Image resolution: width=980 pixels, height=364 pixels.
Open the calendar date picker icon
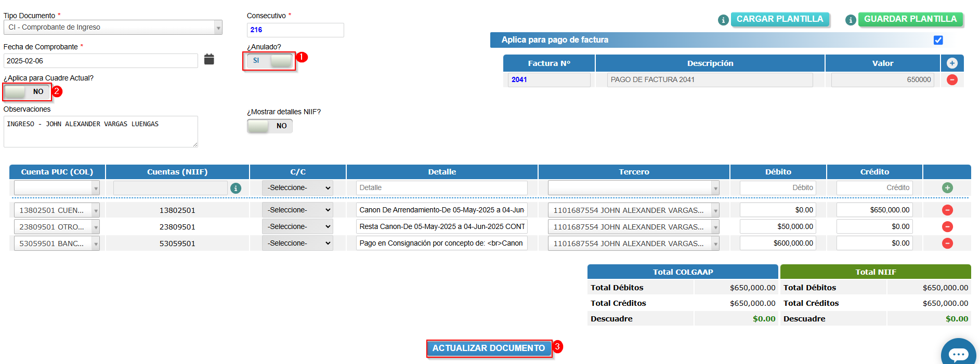(209, 60)
